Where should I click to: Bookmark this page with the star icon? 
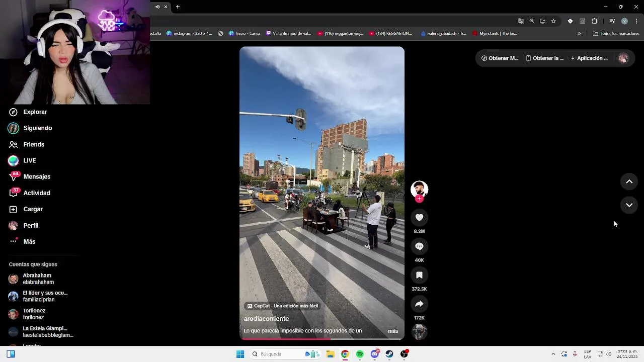553,21
